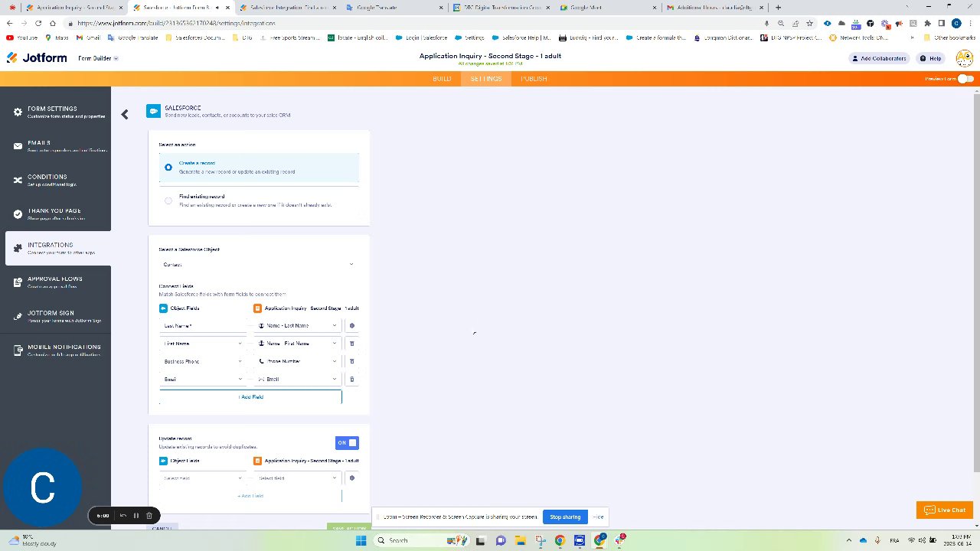Viewport: 980px width, 551px height.
Task: Click settings icon on Last Name mapping row
Action: click(352, 325)
